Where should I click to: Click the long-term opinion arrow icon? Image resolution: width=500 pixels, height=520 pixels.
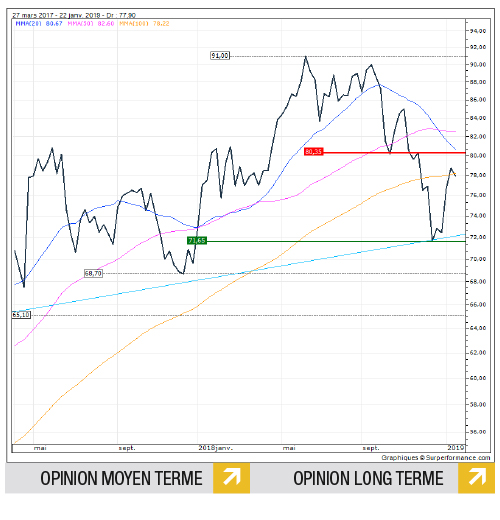[476, 477]
